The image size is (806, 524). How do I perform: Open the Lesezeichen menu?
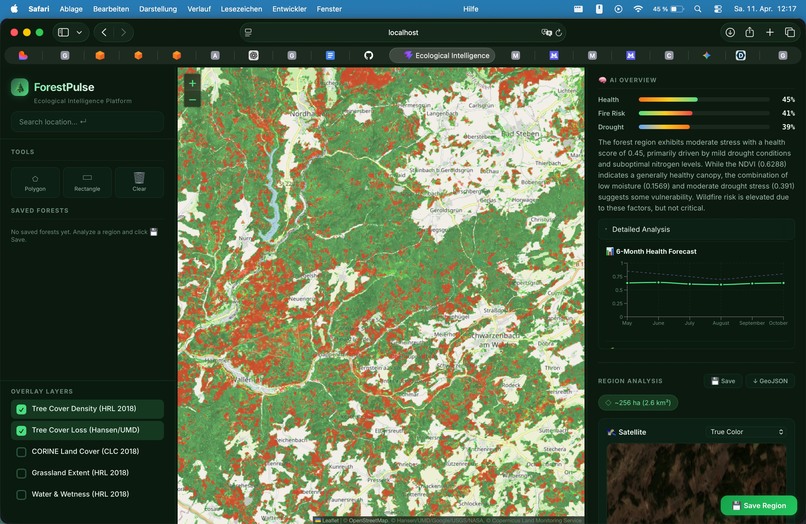pos(241,9)
